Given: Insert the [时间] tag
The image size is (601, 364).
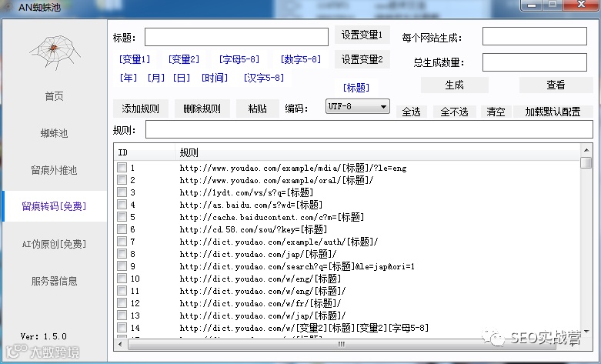Looking at the screenshot, I should [x=215, y=78].
